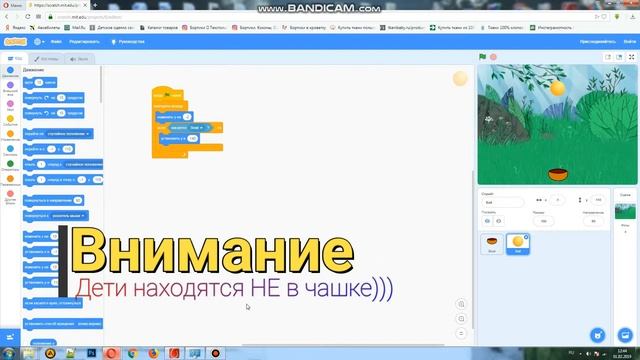Open mouse-pointer dropdown in point-towards block
Viewport: 640px width, 360px height.
tap(69, 216)
